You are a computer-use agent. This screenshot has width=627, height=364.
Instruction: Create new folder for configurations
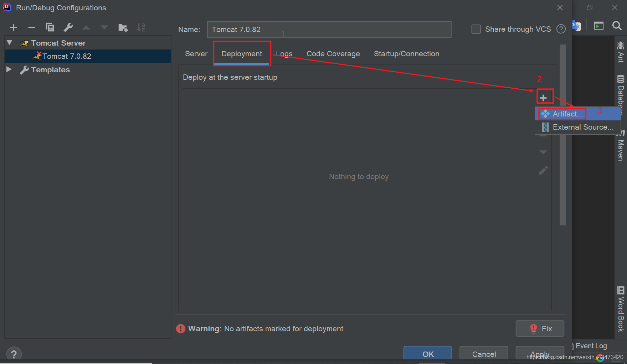pyautogui.click(x=123, y=27)
